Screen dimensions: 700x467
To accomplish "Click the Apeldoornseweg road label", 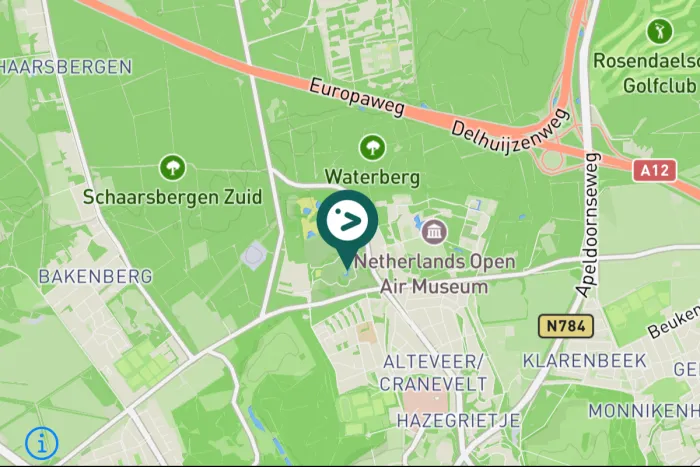I will tap(590, 225).
